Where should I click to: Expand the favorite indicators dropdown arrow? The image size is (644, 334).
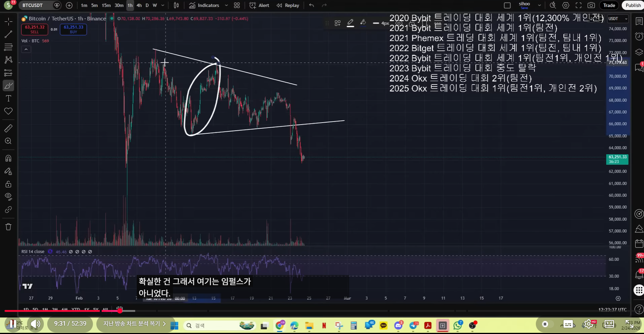click(x=226, y=5)
